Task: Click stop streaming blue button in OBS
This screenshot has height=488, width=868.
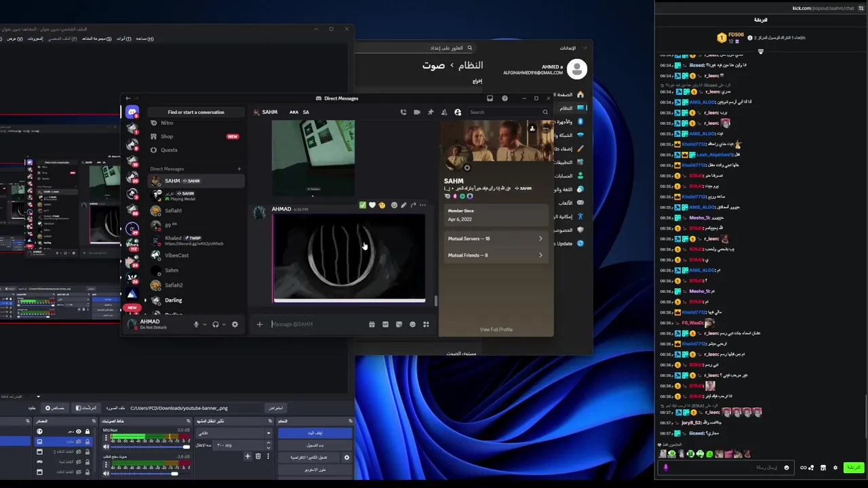Action: [x=315, y=433]
